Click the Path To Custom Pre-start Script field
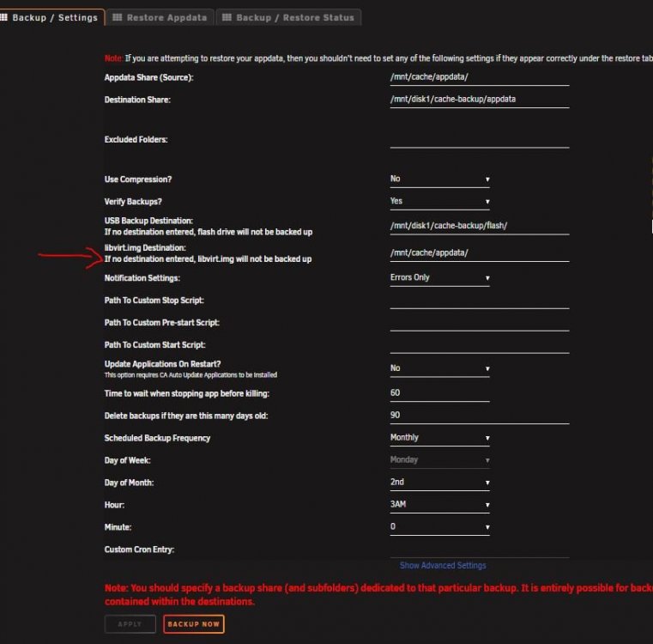This screenshot has height=644, width=653. click(x=480, y=323)
